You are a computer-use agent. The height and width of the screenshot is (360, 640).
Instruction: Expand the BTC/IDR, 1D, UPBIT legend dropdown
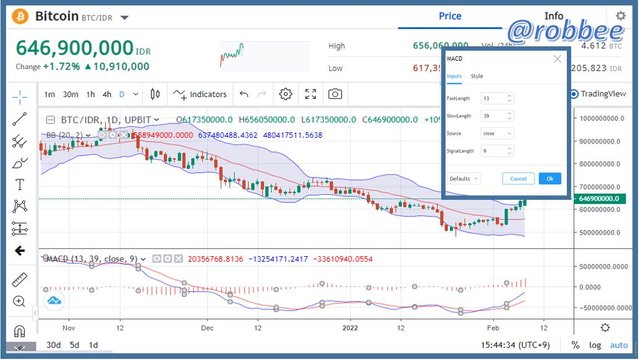tap(156, 120)
